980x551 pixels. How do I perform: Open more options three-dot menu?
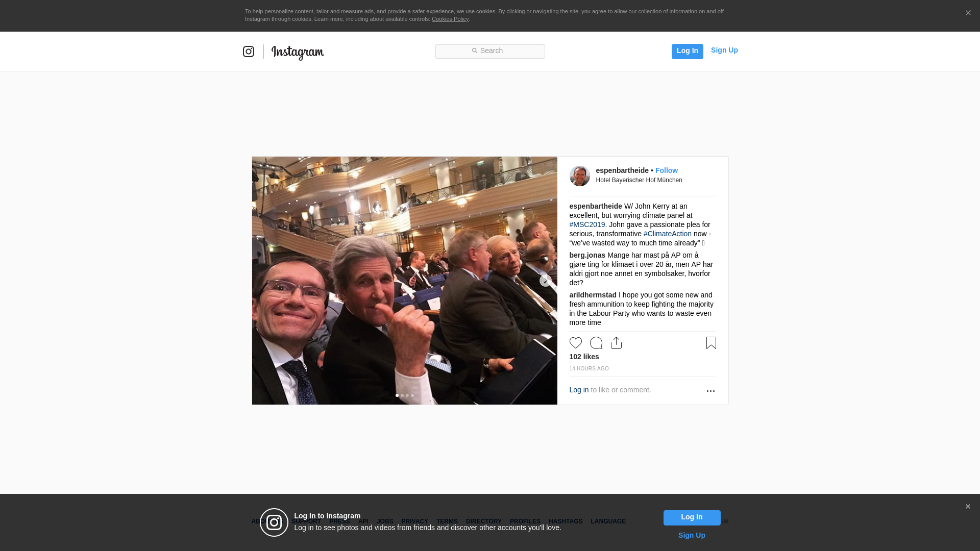[x=710, y=391]
